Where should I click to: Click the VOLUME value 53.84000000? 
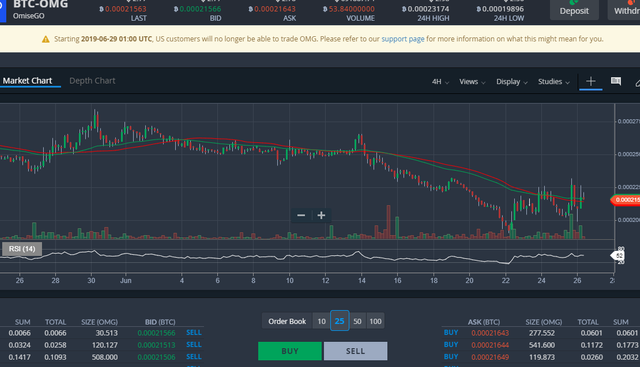(x=352, y=9)
